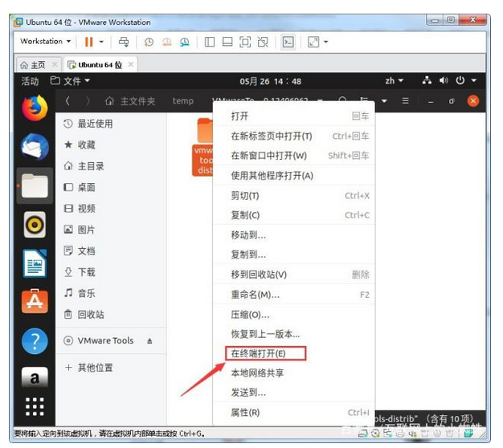This screenshot has height=448, width=503.
Task: Open the zh input language menu
Action: pyautogui.click(x=395, y=81)
